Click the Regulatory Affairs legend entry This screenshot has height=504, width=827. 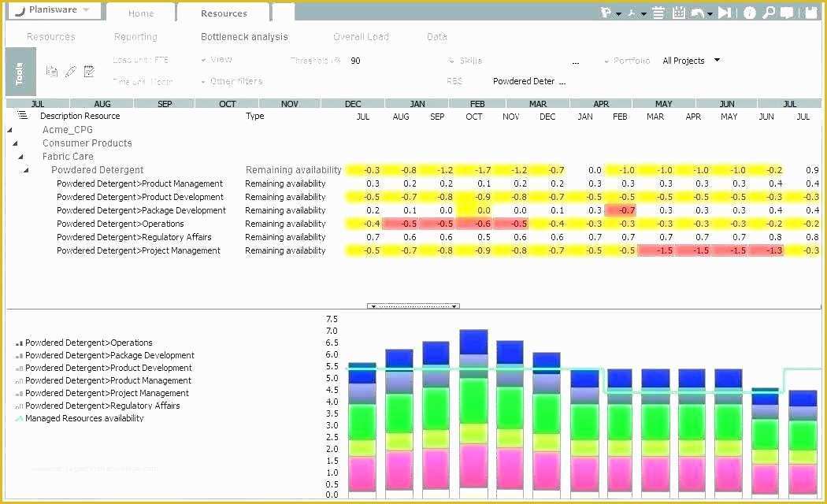[98, 406]
